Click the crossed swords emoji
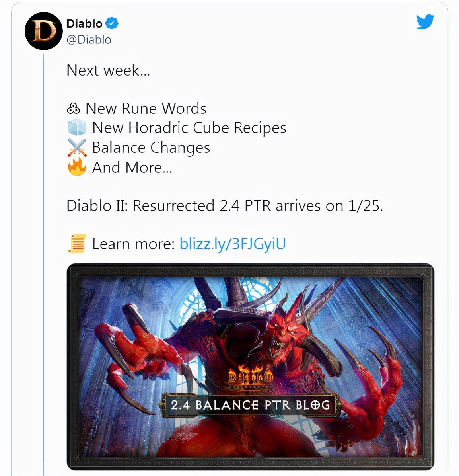459x476 pixels. point(77,148)
